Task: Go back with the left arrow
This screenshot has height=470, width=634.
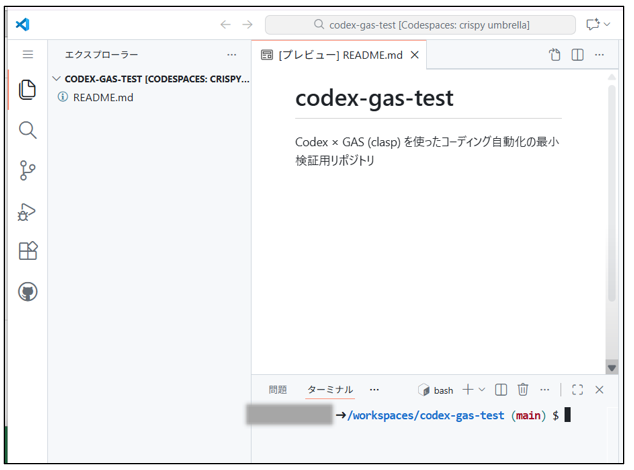Action: click(225, 25)
